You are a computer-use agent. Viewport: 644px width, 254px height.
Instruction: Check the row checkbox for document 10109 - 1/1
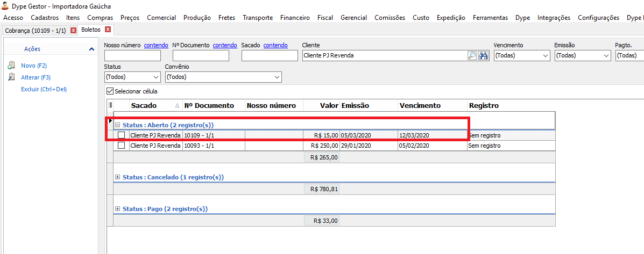(121, 135)
